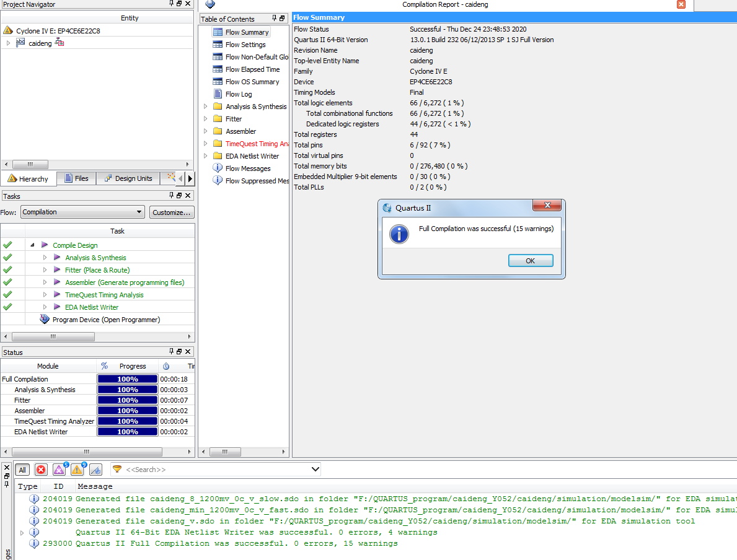Switch to the Design Units tab

(x=128, y=178)
